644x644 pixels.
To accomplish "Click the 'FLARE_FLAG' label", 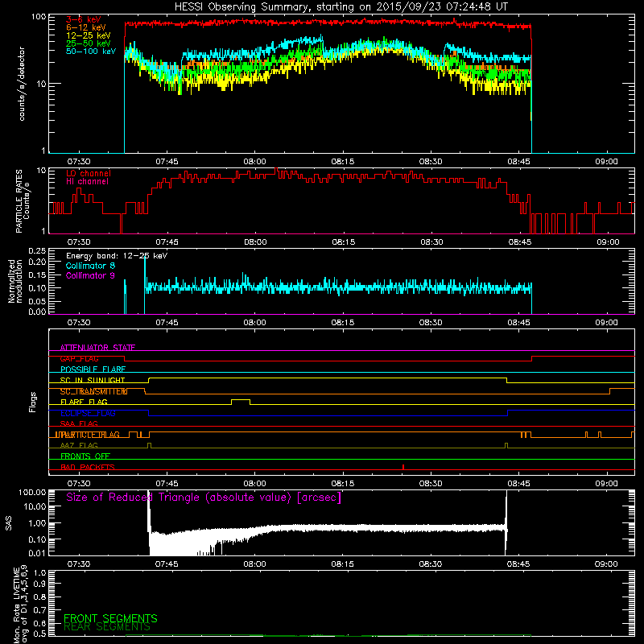I will coord(84,402).
